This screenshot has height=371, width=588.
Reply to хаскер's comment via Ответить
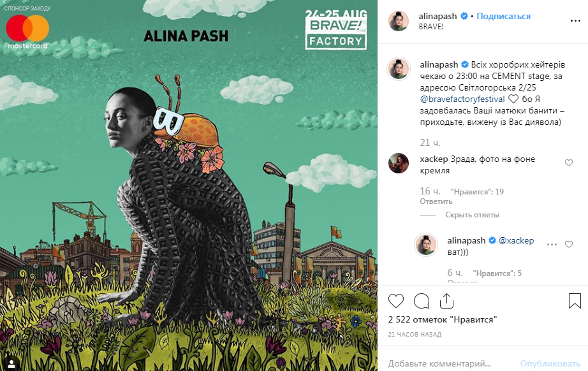436,201
